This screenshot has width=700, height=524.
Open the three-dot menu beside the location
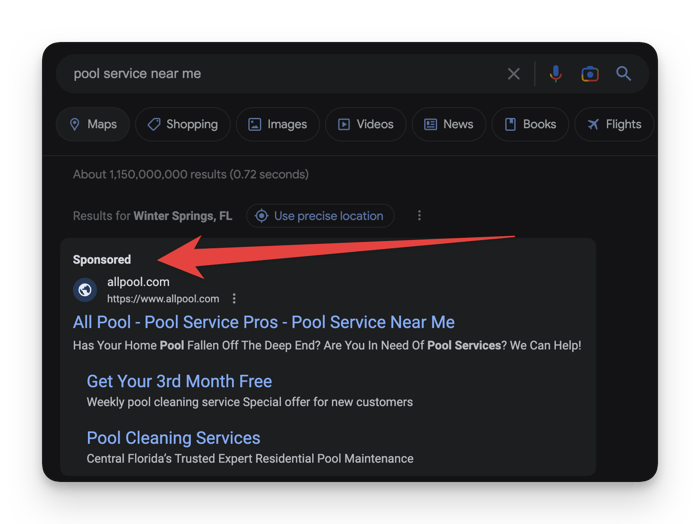(419, 216)
